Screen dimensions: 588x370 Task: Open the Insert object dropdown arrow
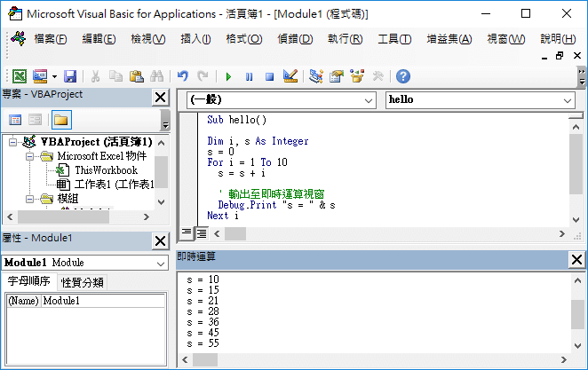coord(54,76)
